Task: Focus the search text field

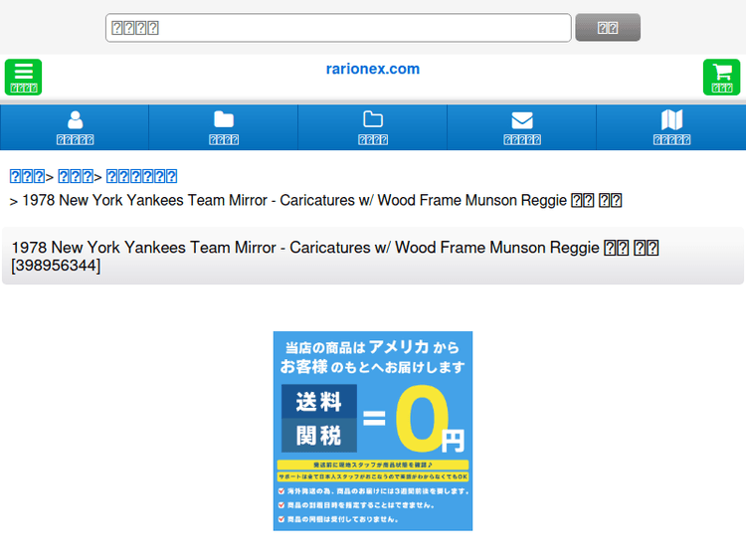Action: point(338,28)
